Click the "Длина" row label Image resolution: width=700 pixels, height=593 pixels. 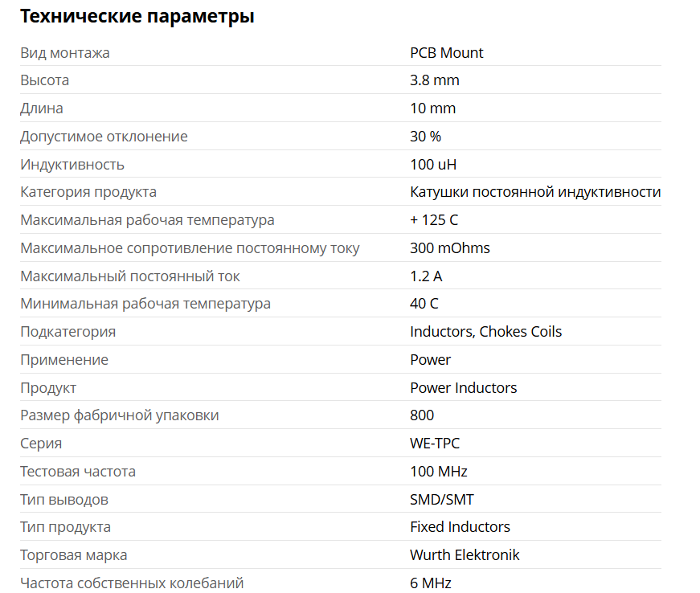[x=42, y=108]
